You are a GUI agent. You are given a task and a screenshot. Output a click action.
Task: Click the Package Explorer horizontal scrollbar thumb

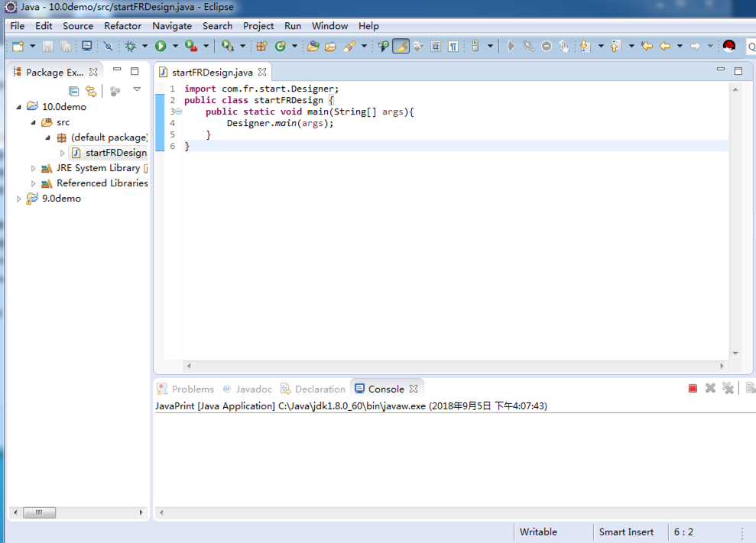pyautogui.click(x=39, y=512)
